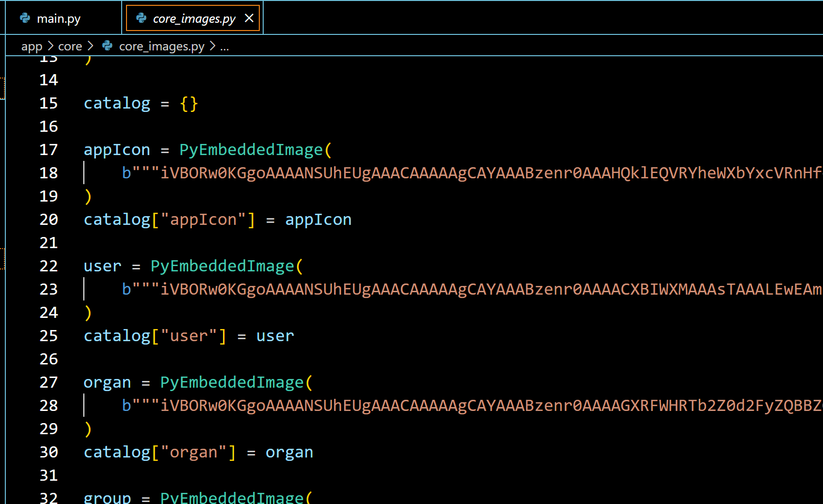This screenshot has width=823, height=504.
Task: Close the core_images.py tab
Action: point(249,18)
